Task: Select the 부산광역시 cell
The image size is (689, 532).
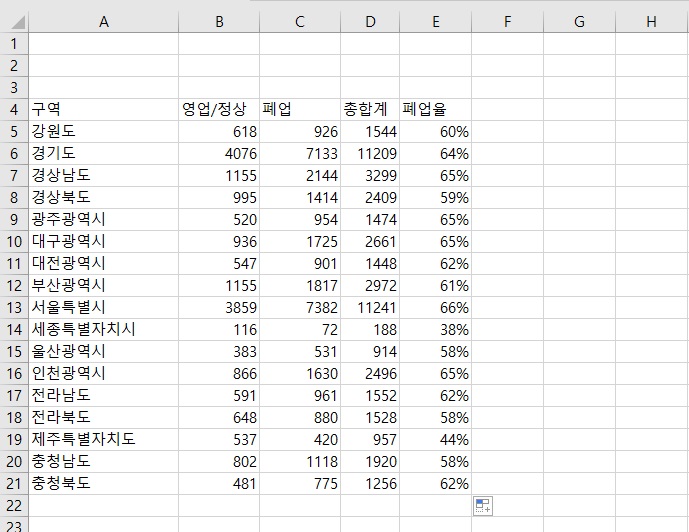Action: pyautogui.click(x=104, y=286)
